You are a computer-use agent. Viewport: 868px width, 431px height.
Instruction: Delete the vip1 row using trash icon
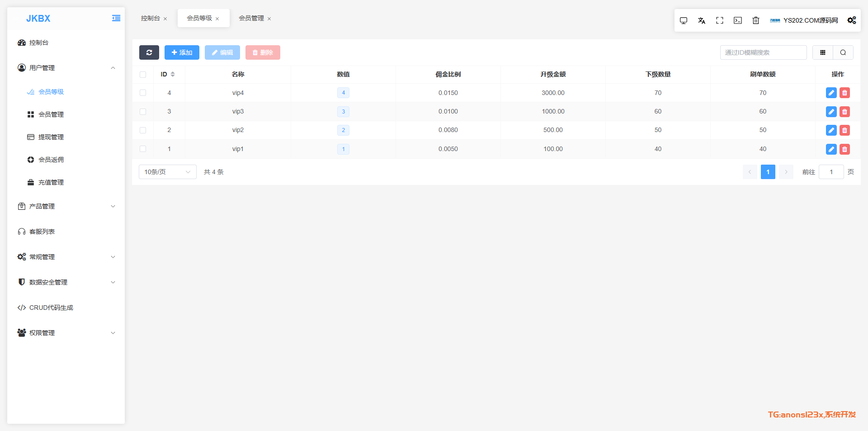pyautogui.click(x=844, y=149)
